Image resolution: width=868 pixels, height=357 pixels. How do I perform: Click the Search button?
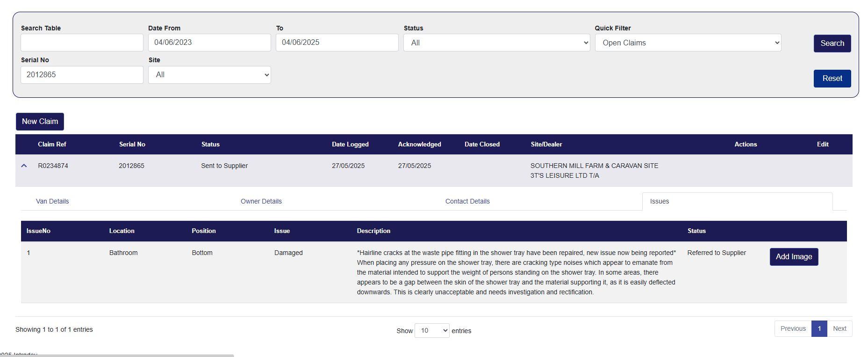[832, 44]
